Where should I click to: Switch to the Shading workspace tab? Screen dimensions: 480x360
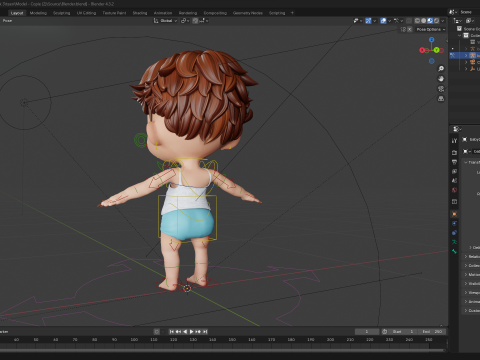(x=140, y=13)
